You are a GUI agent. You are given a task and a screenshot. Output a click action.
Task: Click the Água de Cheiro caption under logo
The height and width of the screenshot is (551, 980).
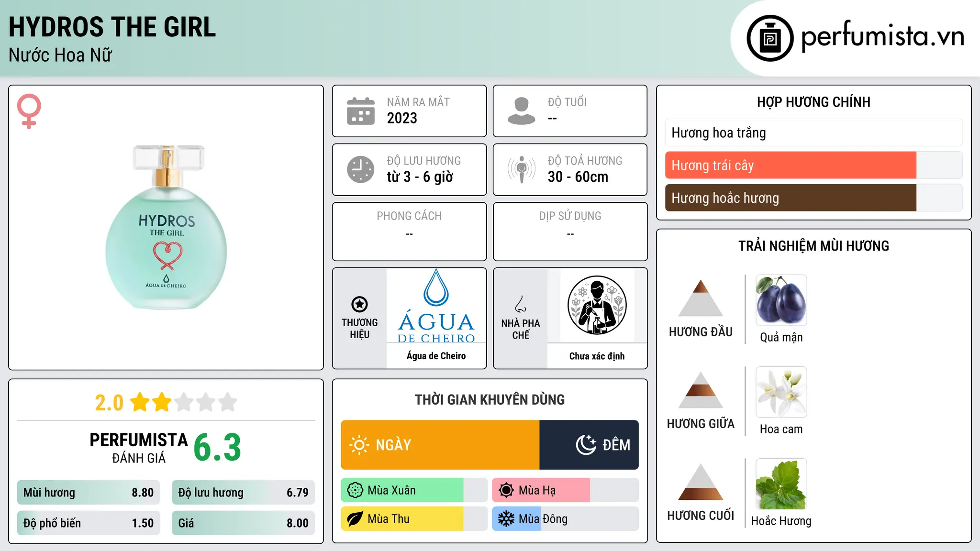coord(436,356)
